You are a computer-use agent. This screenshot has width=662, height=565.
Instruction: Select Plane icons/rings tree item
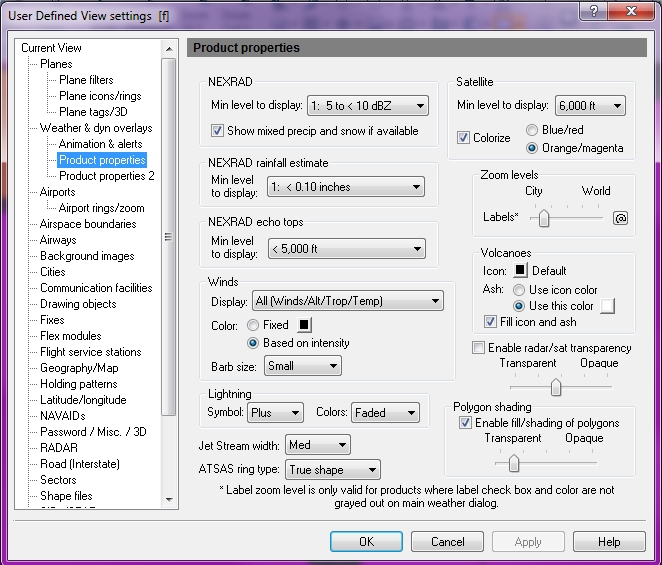tap(100, 96)
